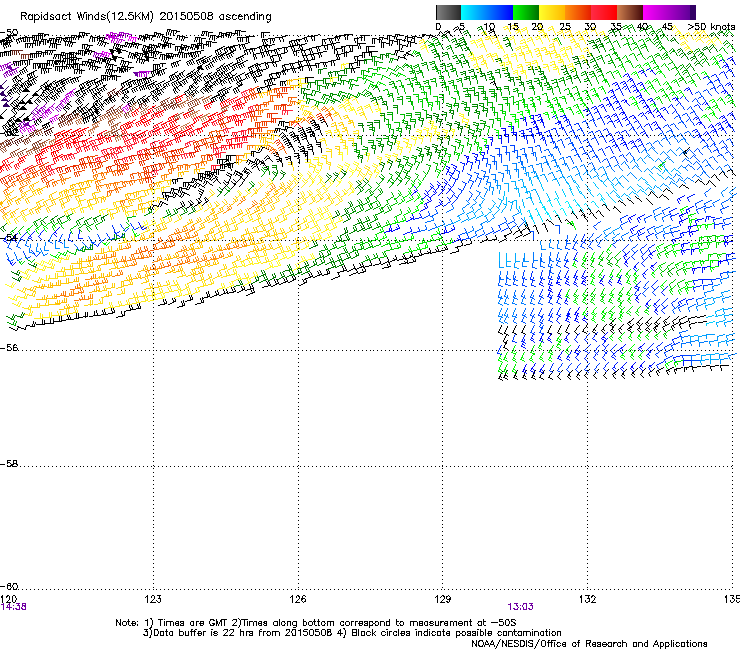Viewport: 740px width, 650px height.
Task: Click the purple 14:38 pass time
Action: 14,607
